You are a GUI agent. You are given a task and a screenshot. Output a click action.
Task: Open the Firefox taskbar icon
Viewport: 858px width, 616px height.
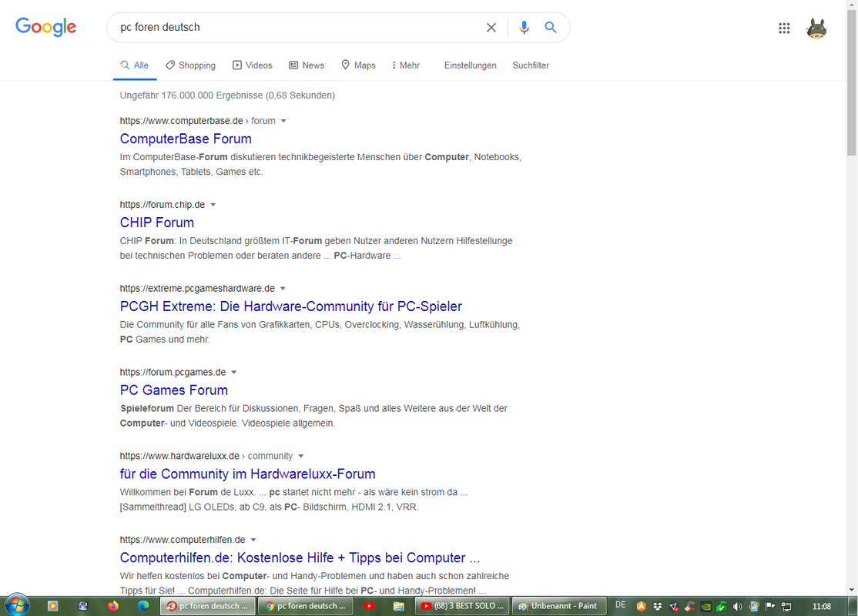(x=113, y=606)
